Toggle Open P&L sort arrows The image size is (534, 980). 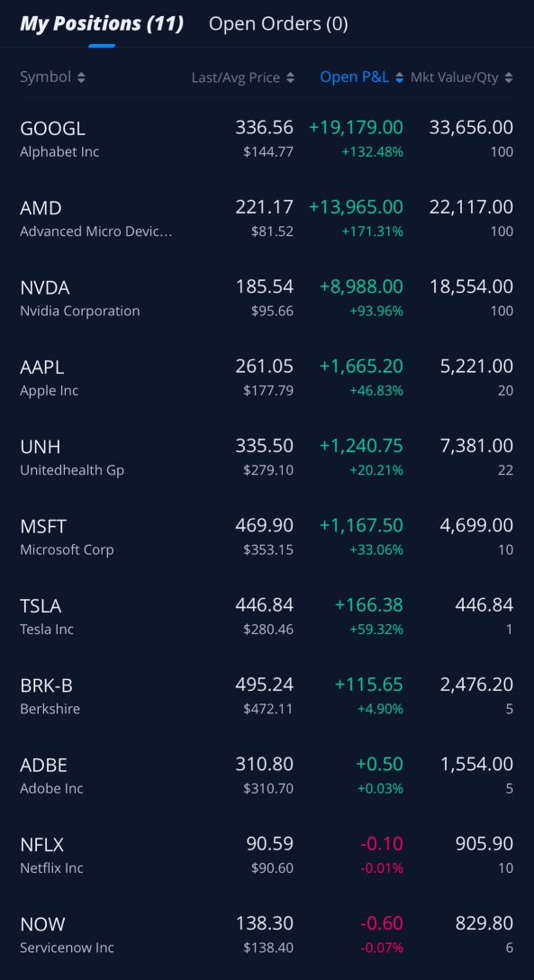point(399,77)
